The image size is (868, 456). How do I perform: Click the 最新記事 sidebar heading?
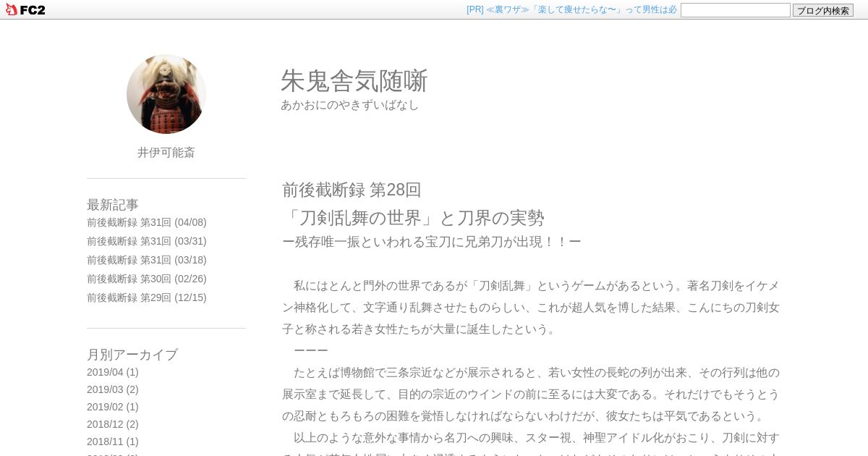113,205
